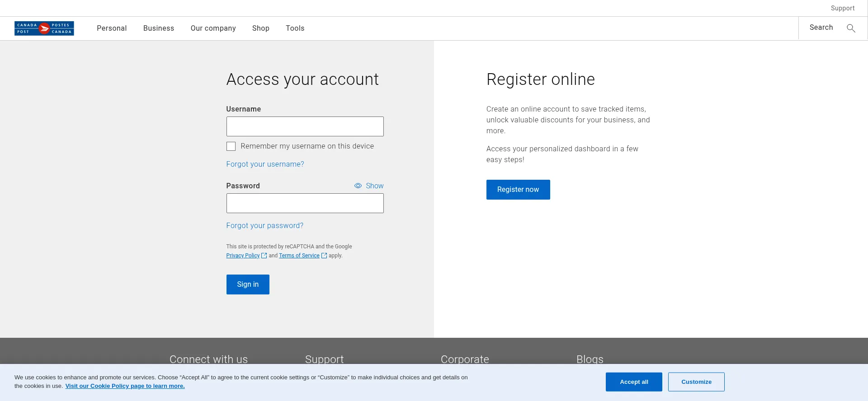Click the Terms of Service external link icon

324,256
